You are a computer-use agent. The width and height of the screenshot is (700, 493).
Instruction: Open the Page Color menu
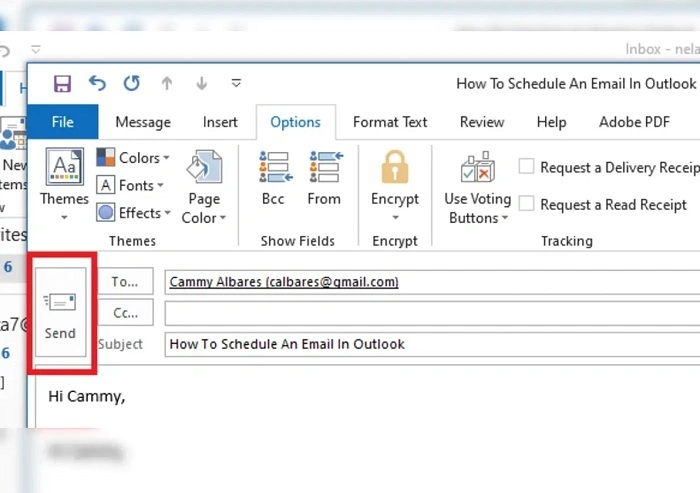pyautogui.click(x=204, y=187)
